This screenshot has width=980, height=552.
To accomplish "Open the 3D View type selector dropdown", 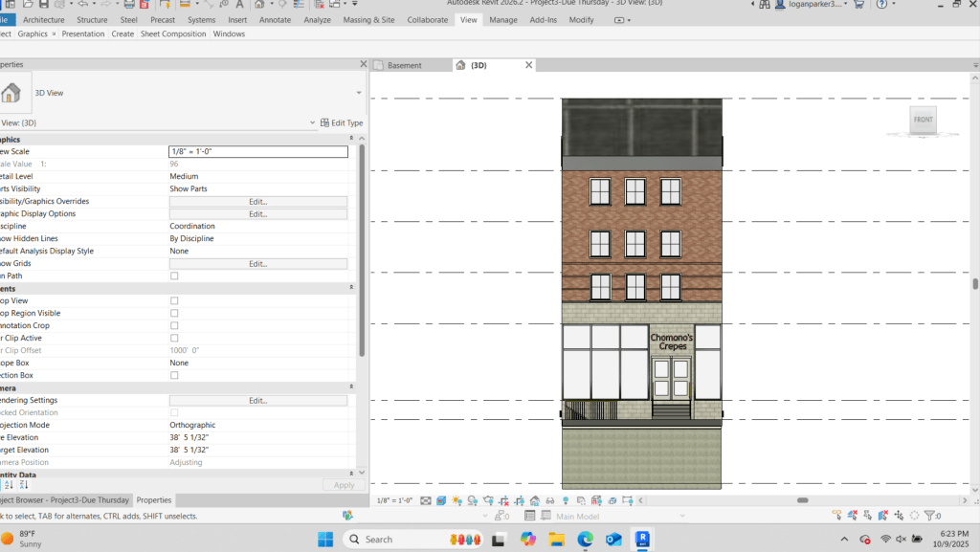I will tap(359, 93).
